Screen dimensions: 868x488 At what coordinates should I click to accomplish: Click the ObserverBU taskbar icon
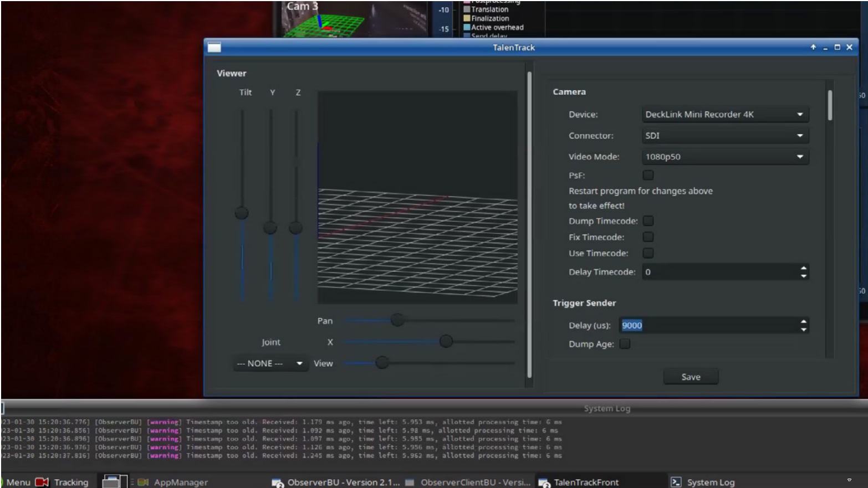tap(277, 482)
